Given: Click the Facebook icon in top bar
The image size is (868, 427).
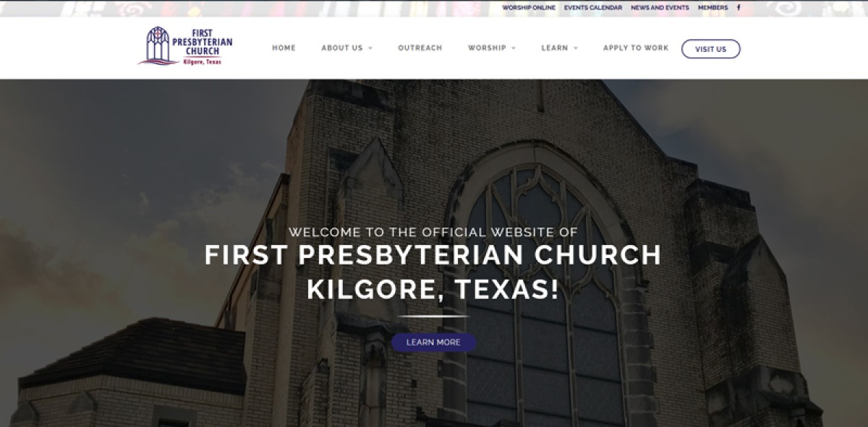Looking at the screenshot, I should [x=739, y=8].
